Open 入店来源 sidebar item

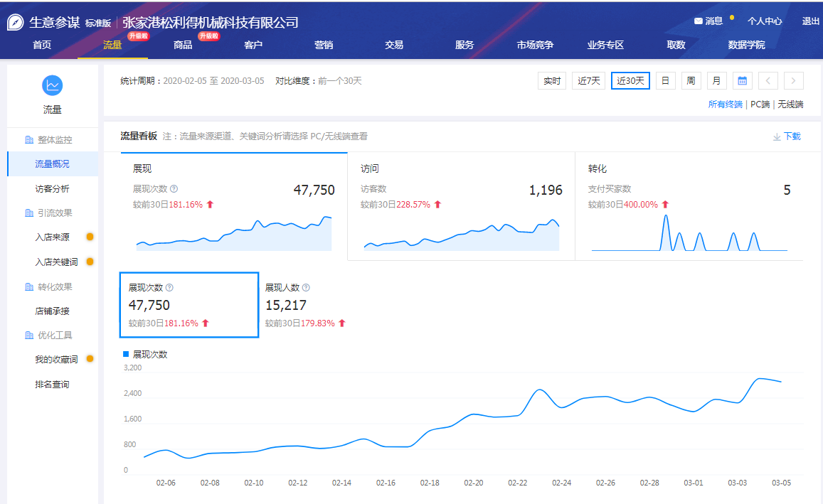(52, 237)
